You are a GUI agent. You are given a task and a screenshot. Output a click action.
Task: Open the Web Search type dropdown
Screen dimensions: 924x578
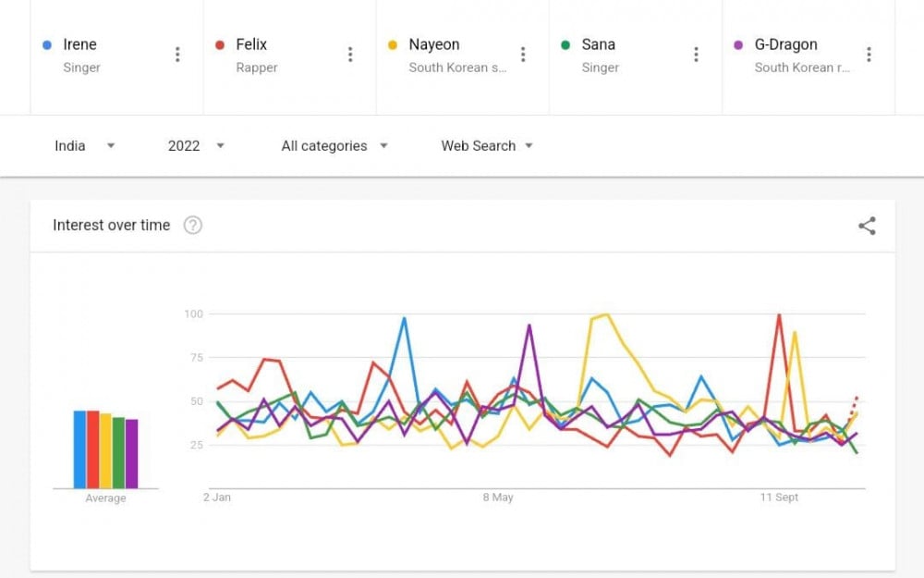coord(487,146)
